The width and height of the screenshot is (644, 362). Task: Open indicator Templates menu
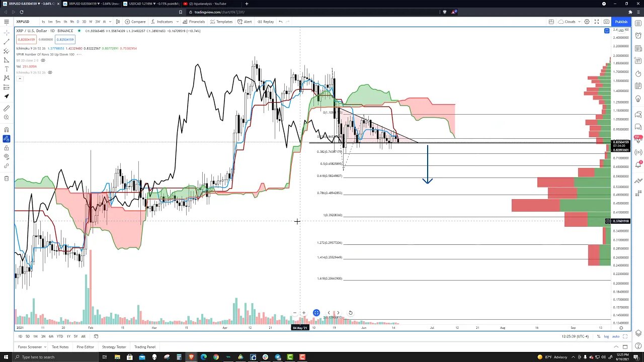(x=221, y=22)
